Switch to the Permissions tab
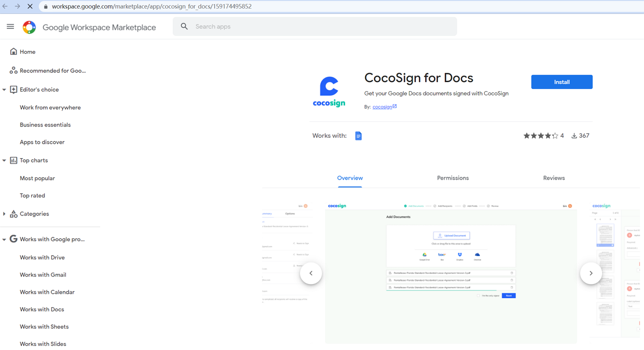 pos(453,178)
